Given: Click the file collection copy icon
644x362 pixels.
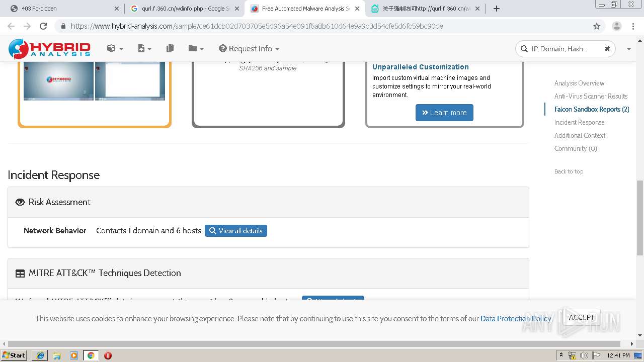Looking at the screenshot, I should pyautogui.click(x=170, y=48).
